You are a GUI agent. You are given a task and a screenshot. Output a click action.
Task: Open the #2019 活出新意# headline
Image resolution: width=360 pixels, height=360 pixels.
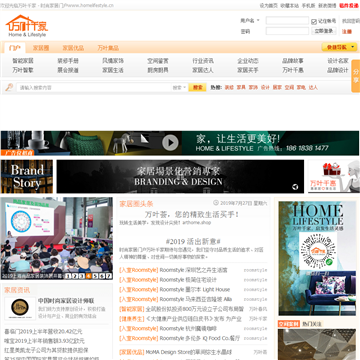point(193,241)
